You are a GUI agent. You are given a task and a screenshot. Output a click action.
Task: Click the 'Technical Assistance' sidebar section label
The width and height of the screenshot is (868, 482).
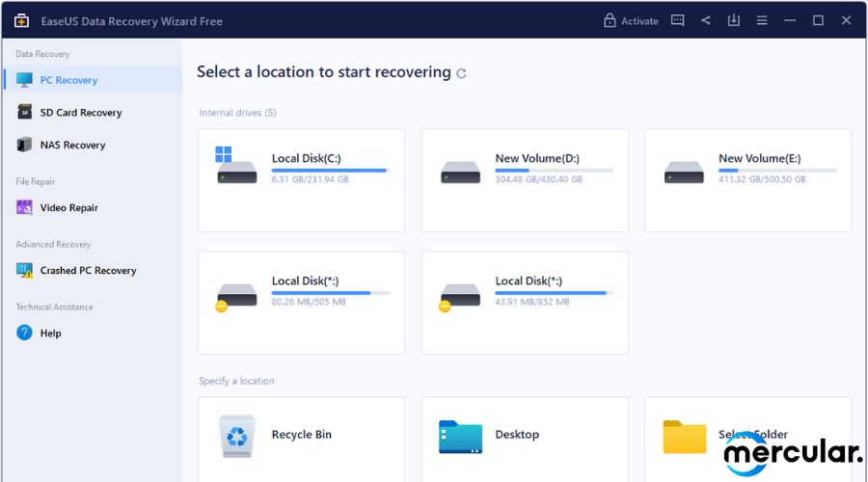tap(54, 307)
